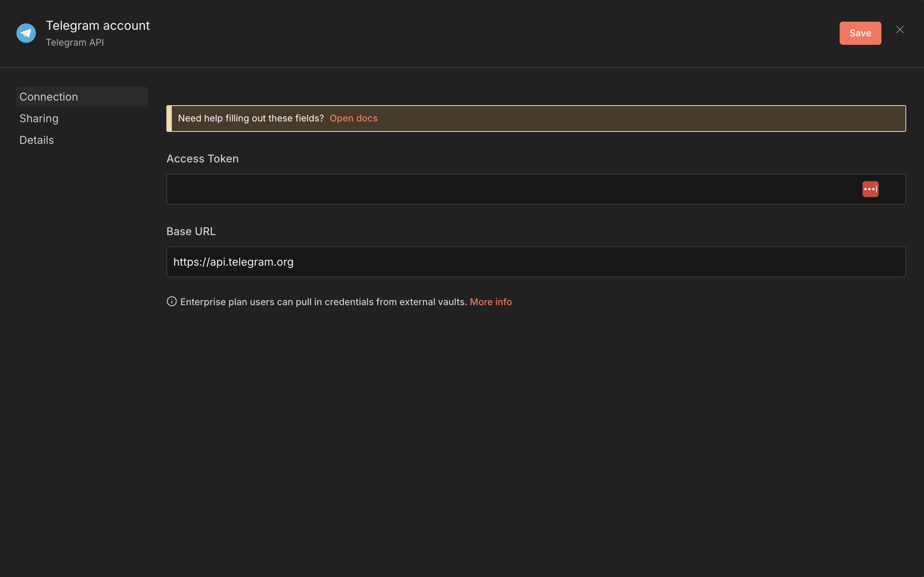Click the https://api.telegram.org URL text
Image resolution: width=924 pixels, height=577 pixels.
pos(233,262)
